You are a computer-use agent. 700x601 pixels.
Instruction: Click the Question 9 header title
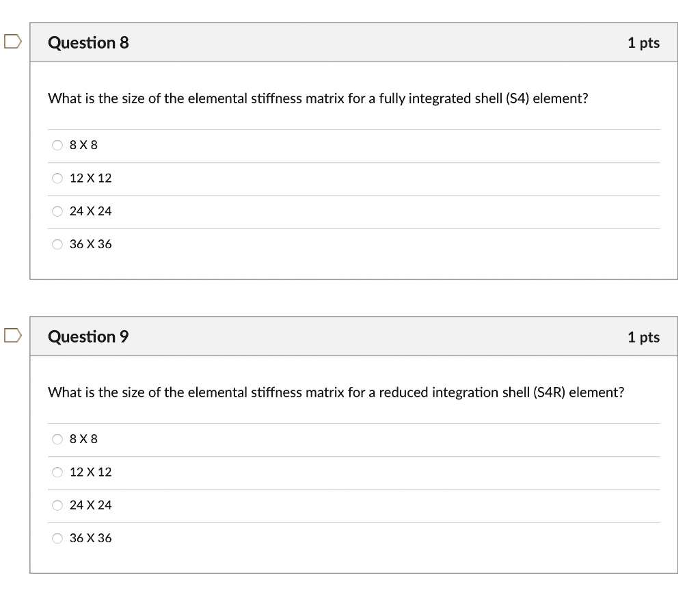click(x=88, y=336)
